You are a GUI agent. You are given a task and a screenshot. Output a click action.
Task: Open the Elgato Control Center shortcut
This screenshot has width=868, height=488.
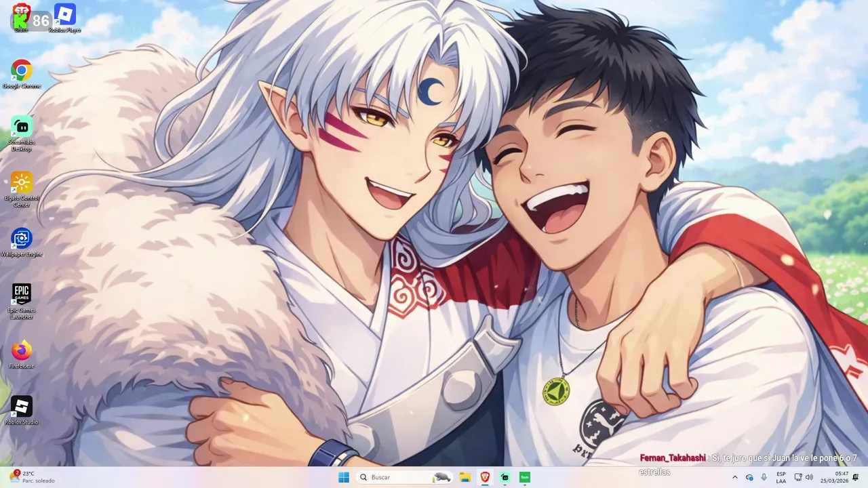coord(22,190)
